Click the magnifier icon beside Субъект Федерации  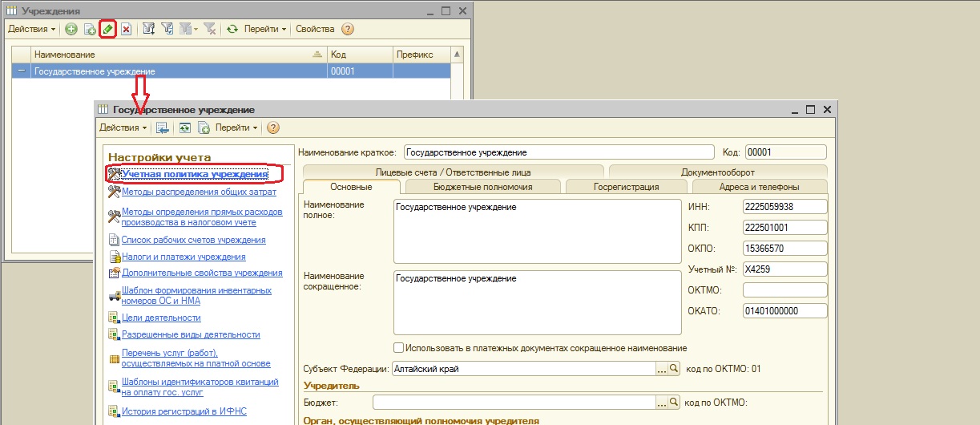pyautogui.click(x=674, y=369)
